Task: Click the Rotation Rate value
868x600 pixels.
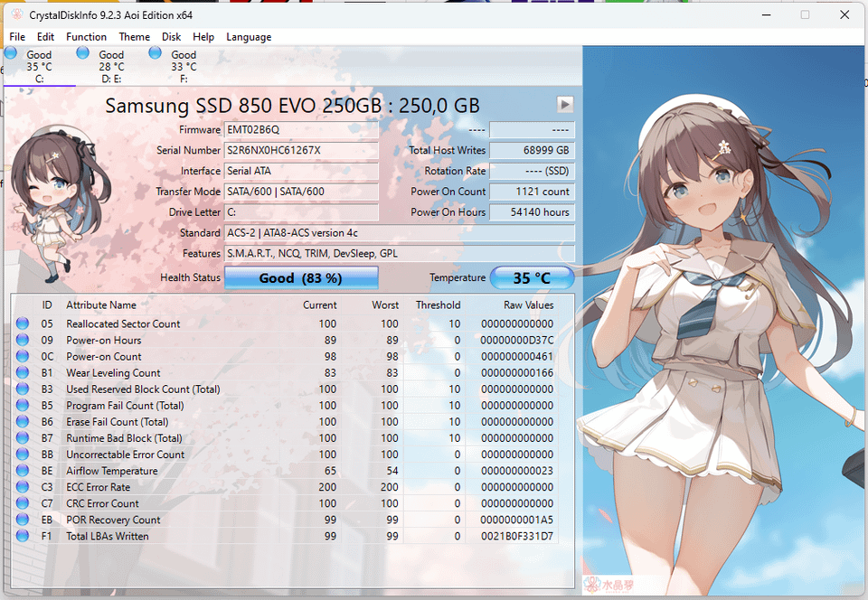Action: (x=532, y=171)
